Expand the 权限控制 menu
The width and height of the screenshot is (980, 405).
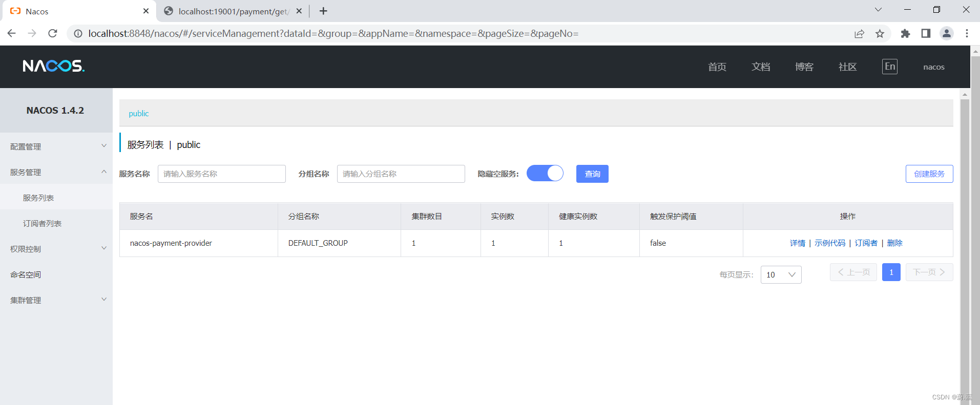point(56,249)
